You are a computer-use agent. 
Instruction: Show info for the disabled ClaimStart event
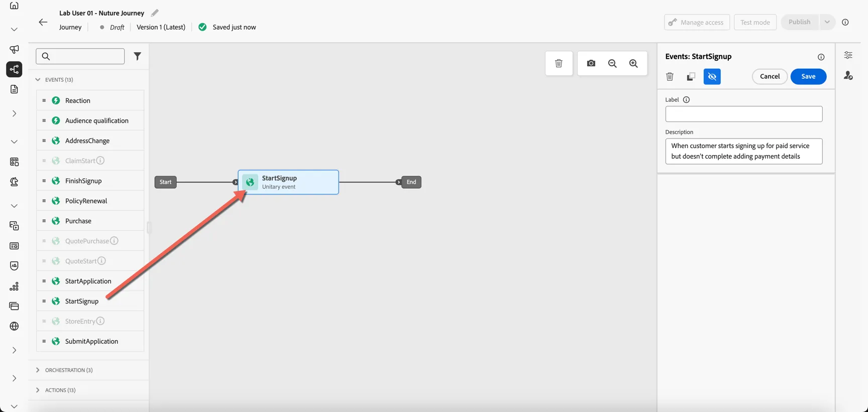tap(100, 161)
